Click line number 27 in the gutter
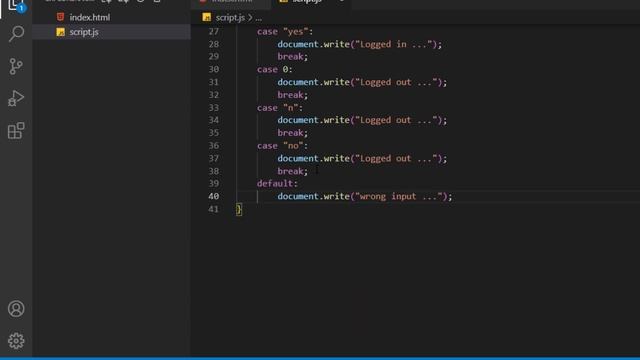The image size is (640, 360). 213,31
